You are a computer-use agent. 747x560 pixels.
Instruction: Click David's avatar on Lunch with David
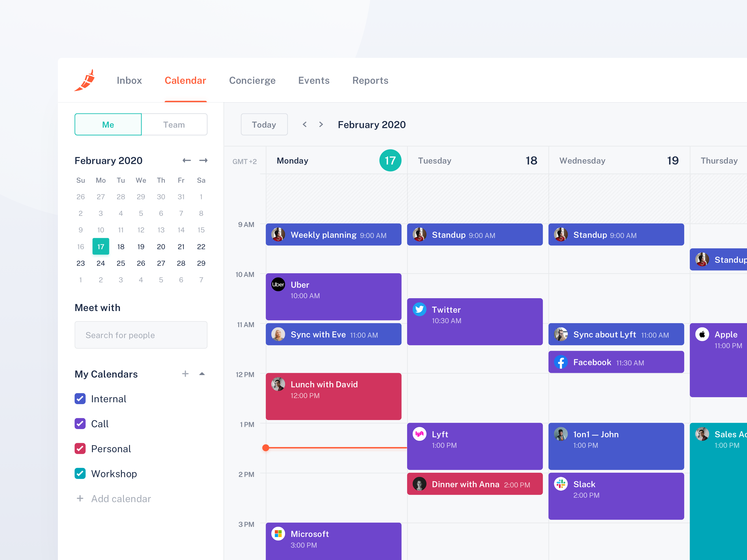coord(278,384)
